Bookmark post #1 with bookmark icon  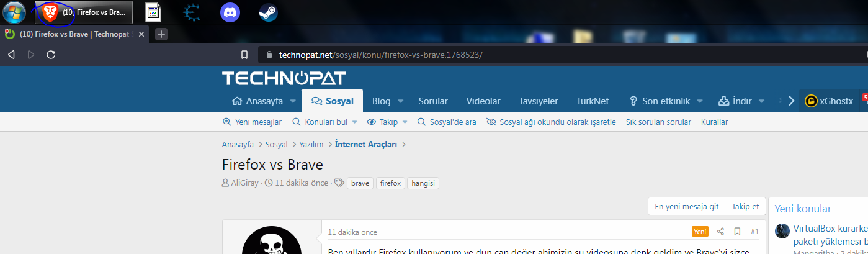click(x=737, y=232)
